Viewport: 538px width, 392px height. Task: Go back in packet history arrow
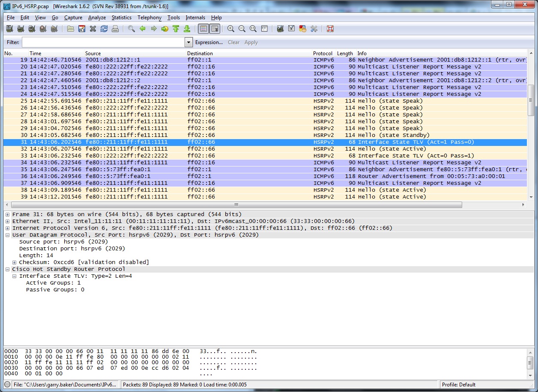(x=143, y=29)
